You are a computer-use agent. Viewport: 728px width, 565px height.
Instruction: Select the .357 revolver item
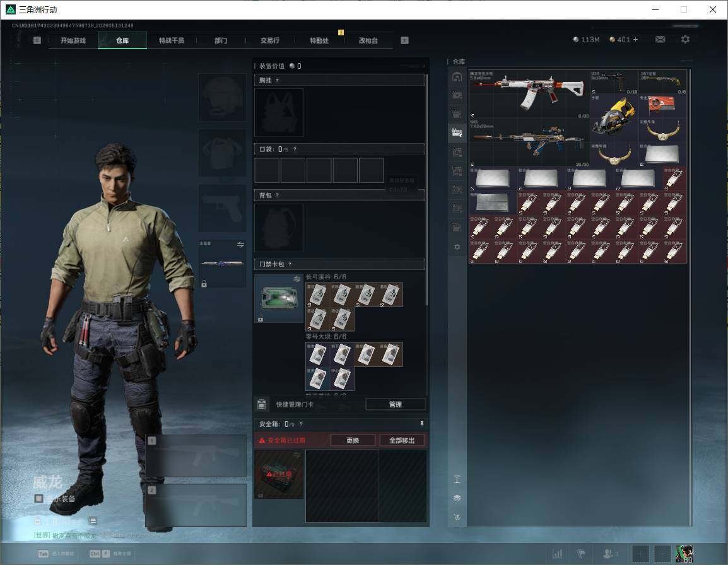tap(662, 82)
